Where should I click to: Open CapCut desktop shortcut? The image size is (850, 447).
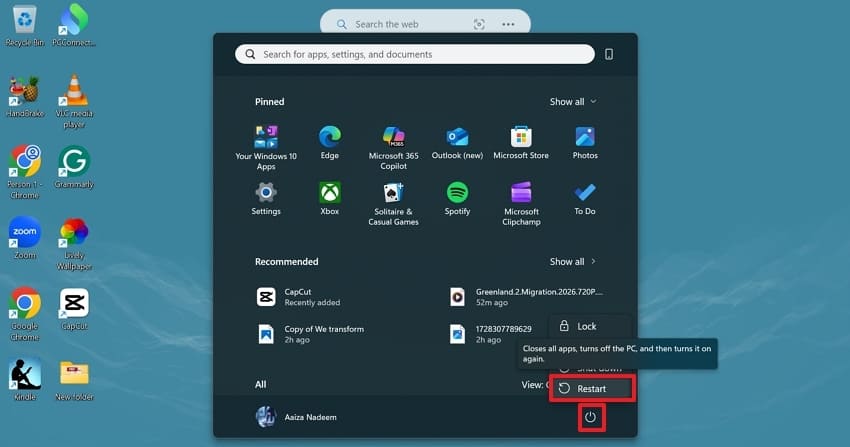click(74, 309)
